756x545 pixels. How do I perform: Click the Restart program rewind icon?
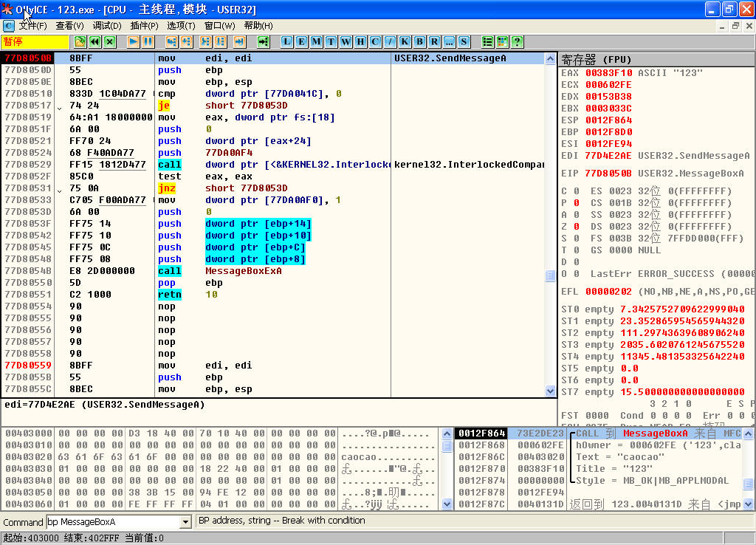94,41
